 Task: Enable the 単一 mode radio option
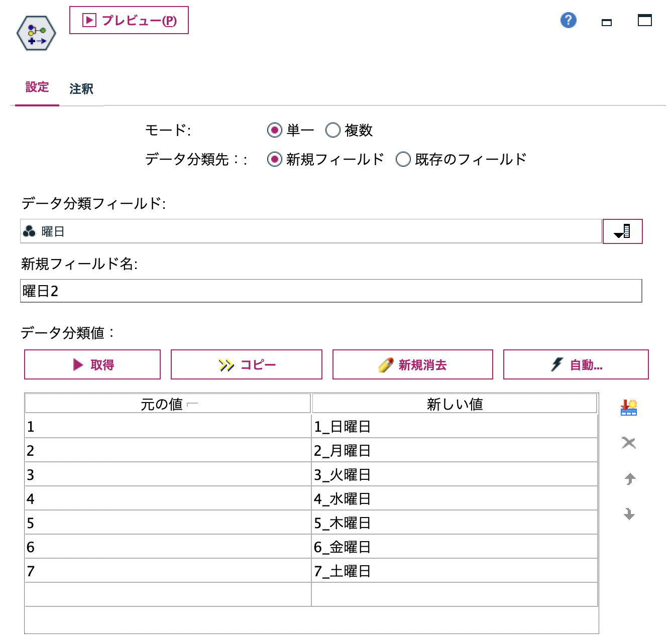click(x=274, y=130)
